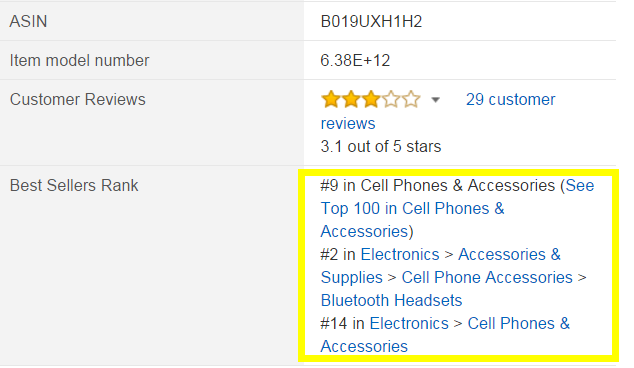Screen dimensions: 634x368
Task: Open the Electronics link in #14 rank
Action: tap(409, 324)
